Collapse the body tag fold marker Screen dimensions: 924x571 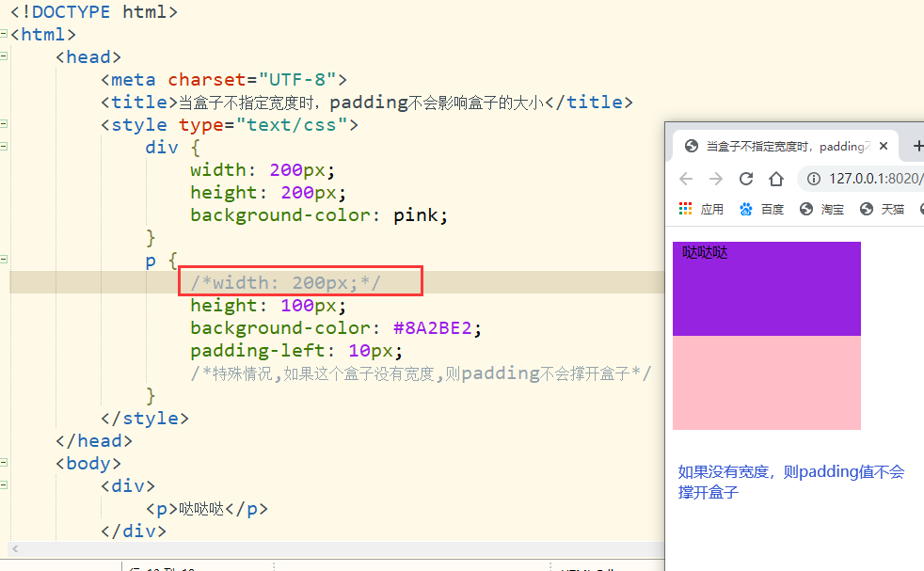(x=4, y=463)
